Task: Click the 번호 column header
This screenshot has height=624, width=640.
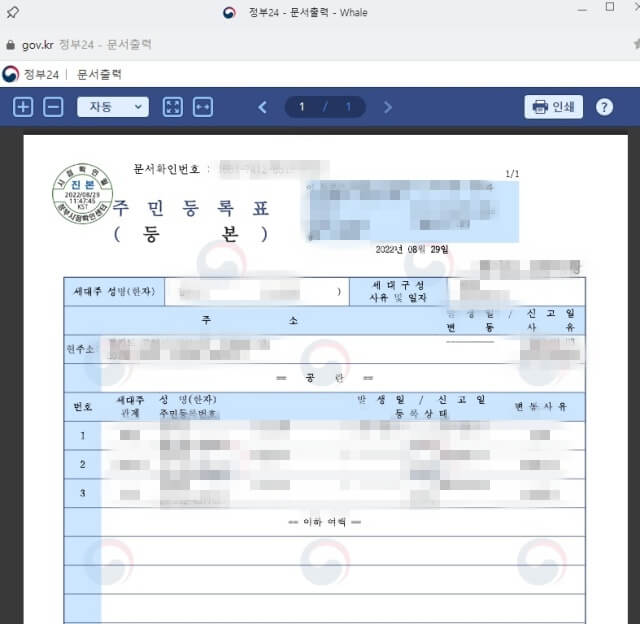Action: click(x=82, y=406)
